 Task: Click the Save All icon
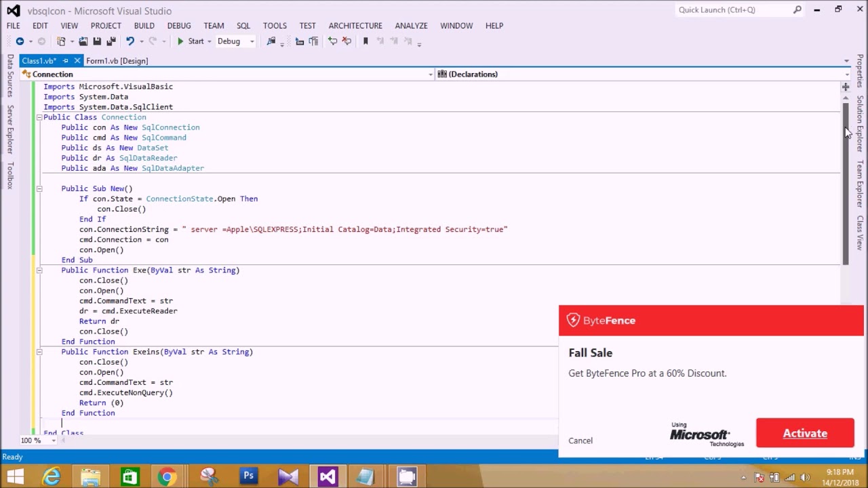pos(111,41)
